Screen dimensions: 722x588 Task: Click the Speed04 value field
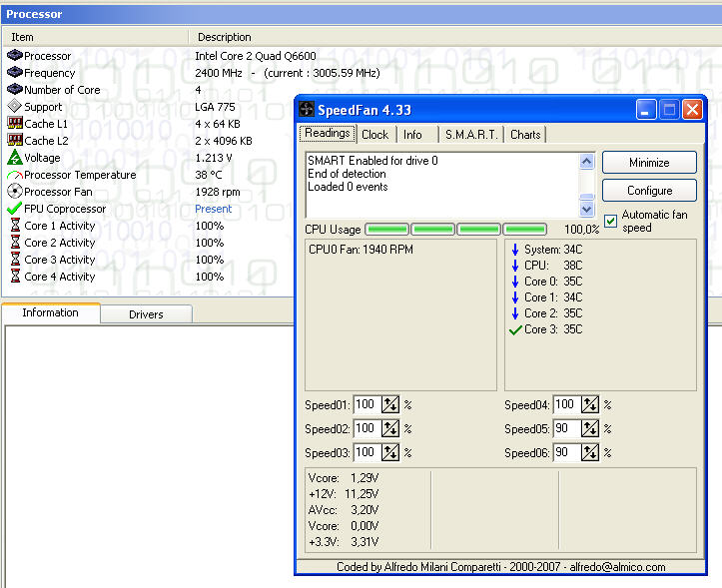point(567,404)
